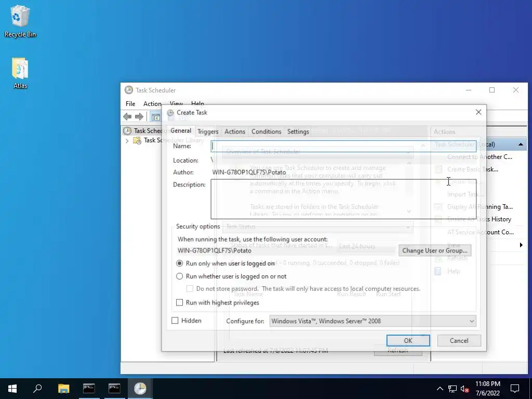Click the Change User or Group button
The height and width of the screenshot is (399, 532).
click(435, 250)
